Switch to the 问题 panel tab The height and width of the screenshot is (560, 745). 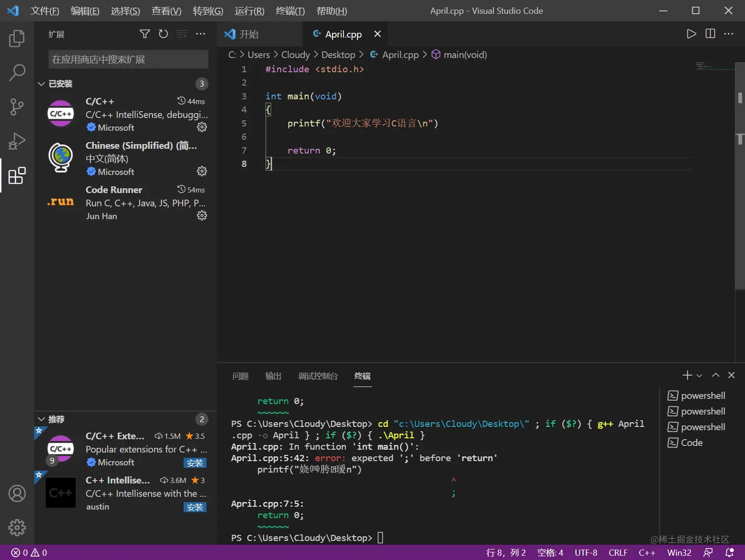[x=240, y=376]
